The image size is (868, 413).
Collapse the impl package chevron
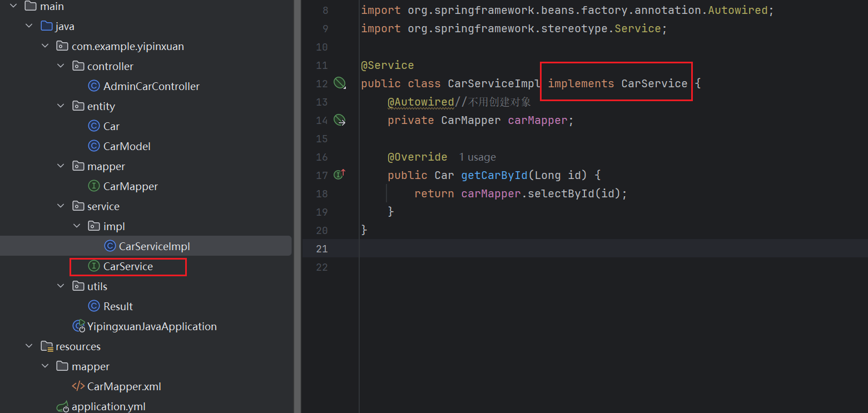tap(77, 226)
